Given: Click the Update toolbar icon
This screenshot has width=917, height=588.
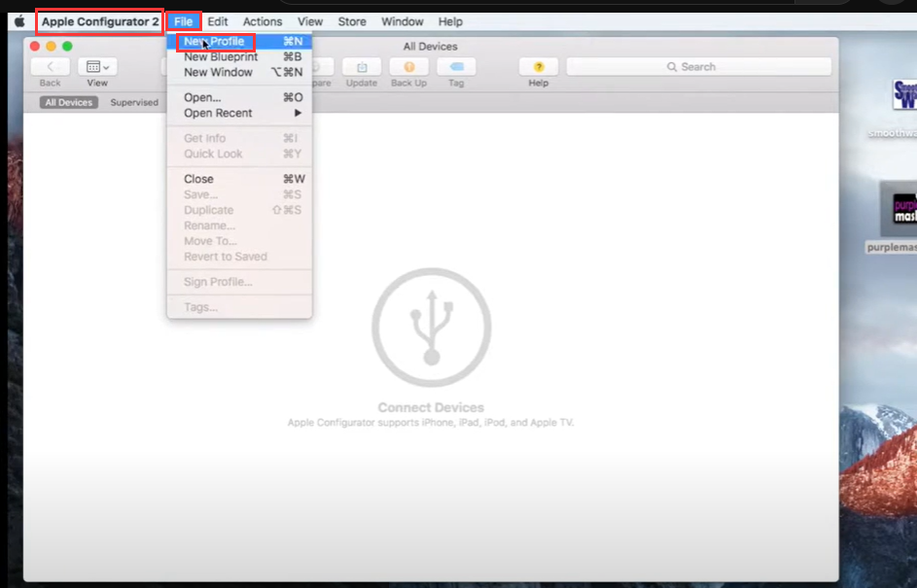Looking at the screenshot, I should (362, 67).
